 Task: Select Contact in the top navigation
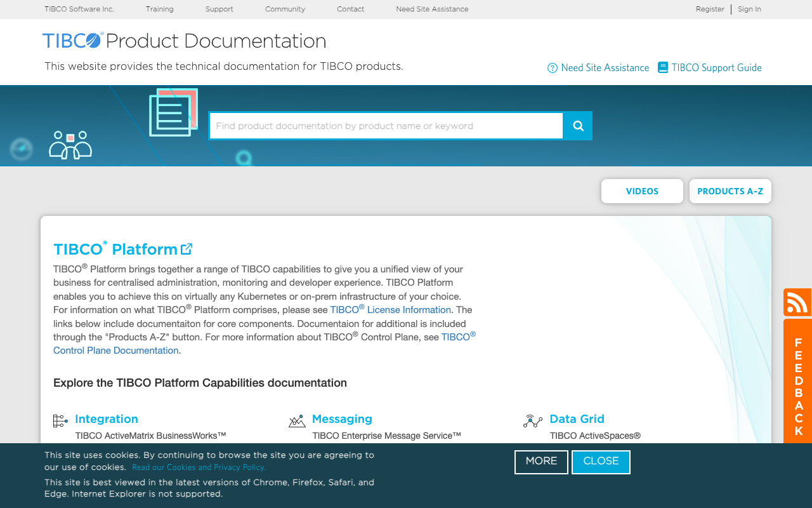[351, 9]
